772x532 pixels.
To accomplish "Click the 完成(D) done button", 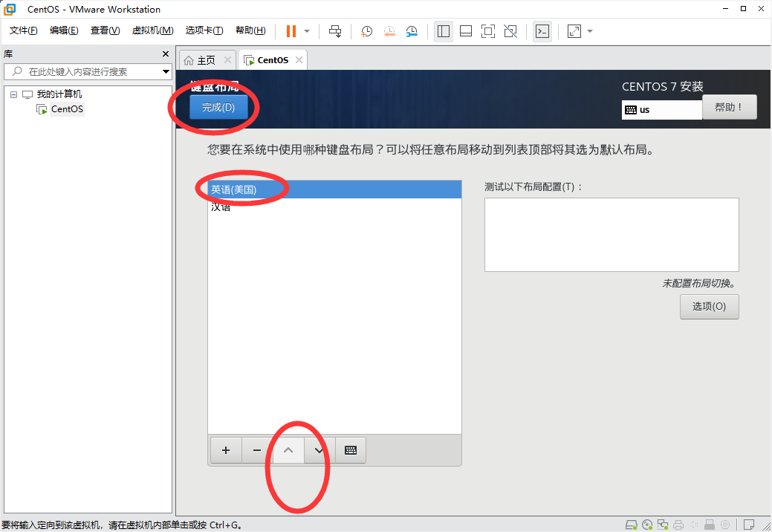I will tap(218, 107).
